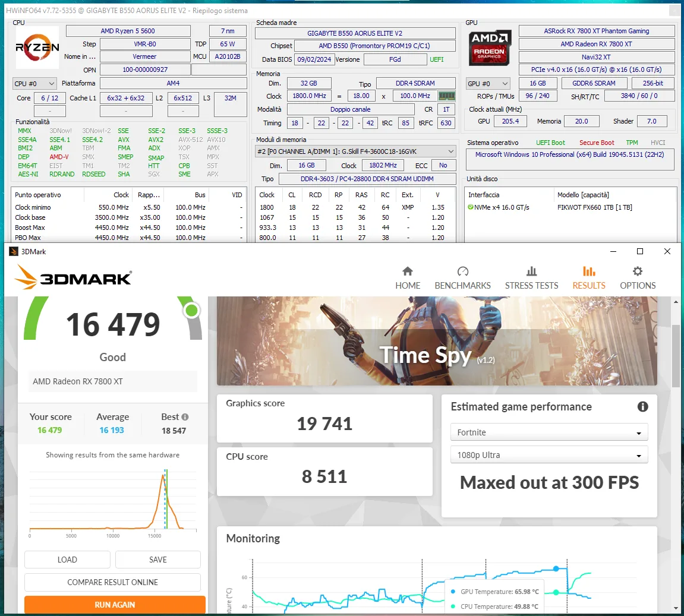Image resolution: width=684 pixels, height=616 pixels.
Task: Select the RESULTS tab
Action: coord(589,278)
